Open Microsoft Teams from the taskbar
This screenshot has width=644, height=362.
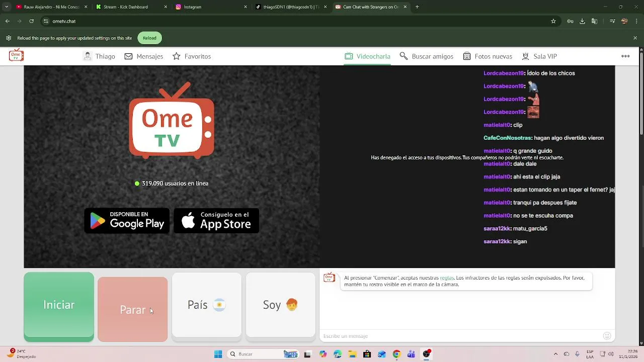coord(411,354)
